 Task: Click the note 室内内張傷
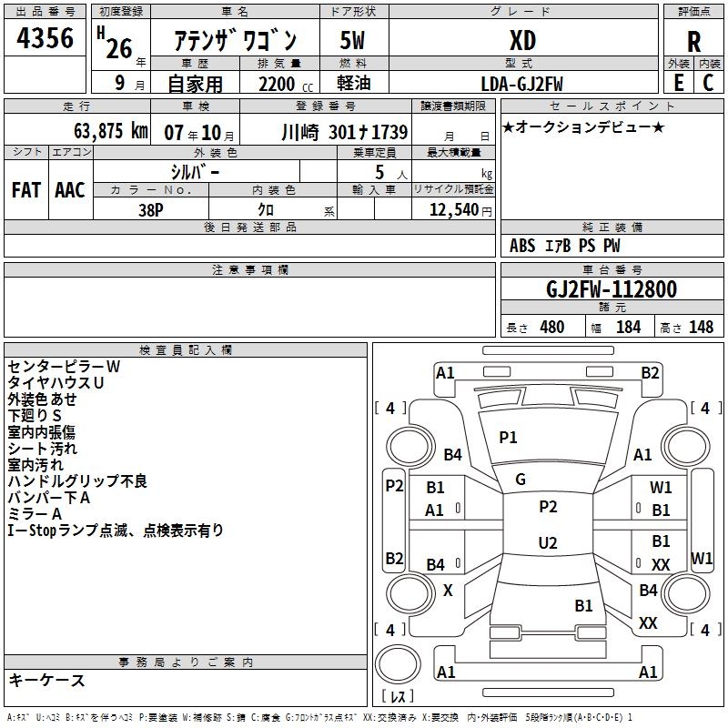pos(41,431)
